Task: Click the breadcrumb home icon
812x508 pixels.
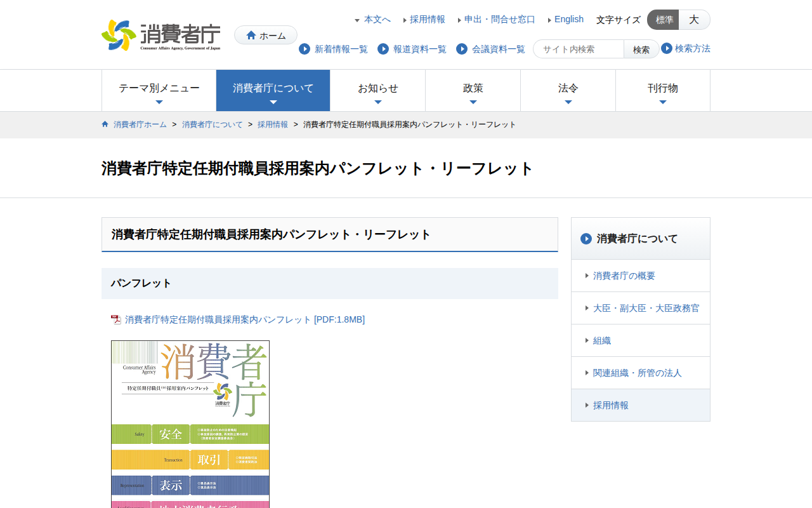Action: tap(105, 124)
